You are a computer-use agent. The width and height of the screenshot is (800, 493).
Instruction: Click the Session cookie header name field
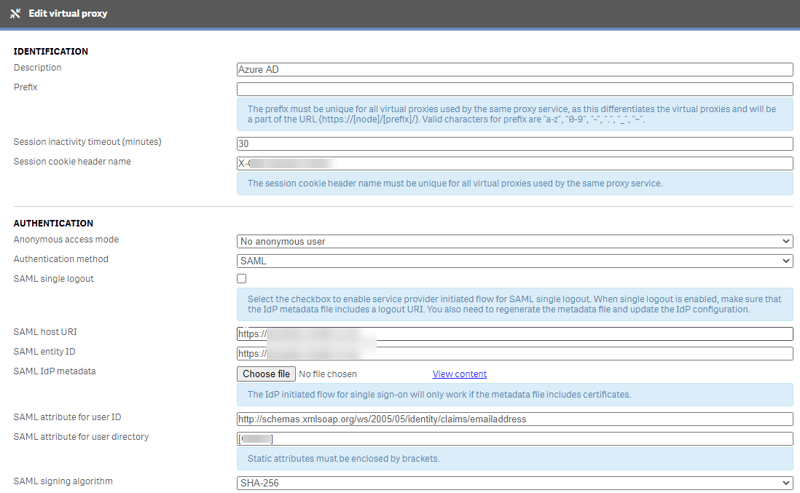pos(515,163)
